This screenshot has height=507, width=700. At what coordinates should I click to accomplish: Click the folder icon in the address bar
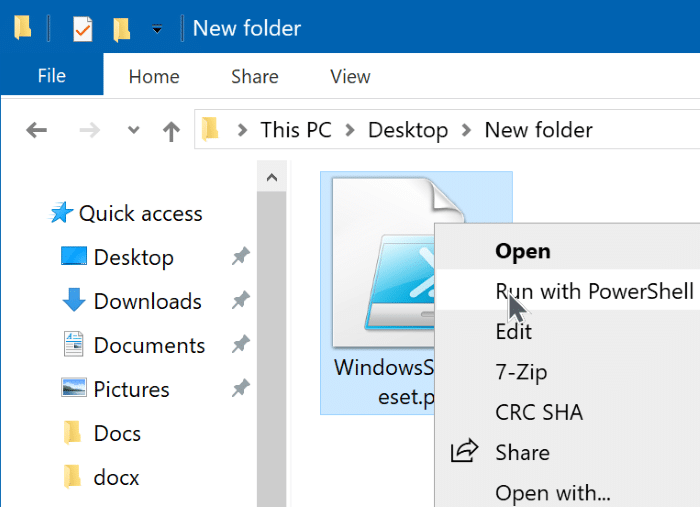210,129
